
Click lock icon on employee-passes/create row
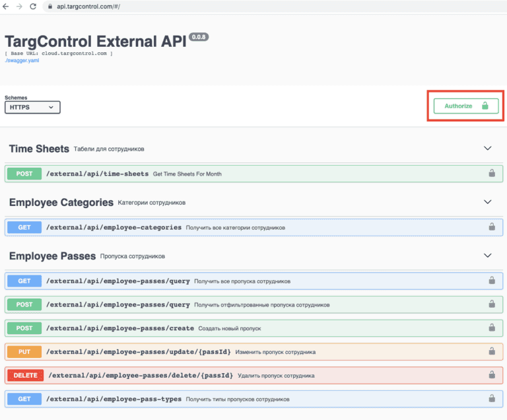(x=492, y=328)
